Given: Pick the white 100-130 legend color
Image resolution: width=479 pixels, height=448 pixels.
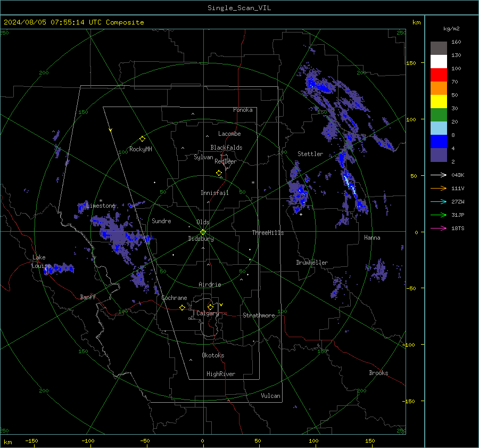Looking at the screenshot, I should (x=439, y=61).
